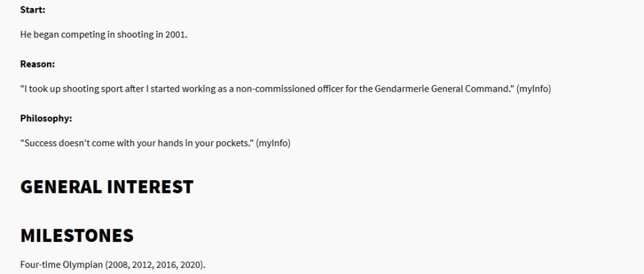Viewport: 644px width, 274px height.
Task: Click the "Success doesn't come" quote text
Action: point(137,143)
